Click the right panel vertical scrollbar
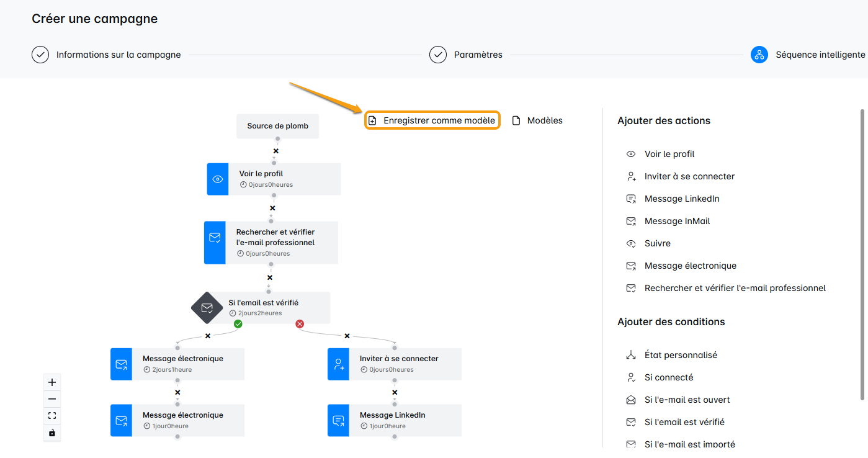 click(x=862, y=254)
